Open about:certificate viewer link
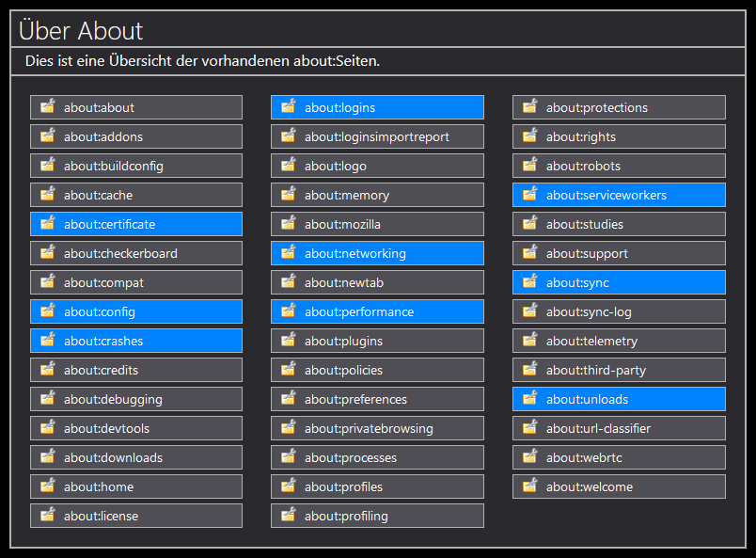 [x=109, y=224]
